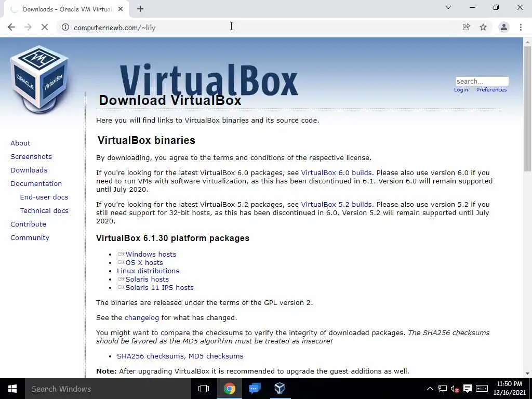This screenshot has width=532, height=399.
Task: Open VirtualBox 6.0 builds link
Action: (336, 172)
